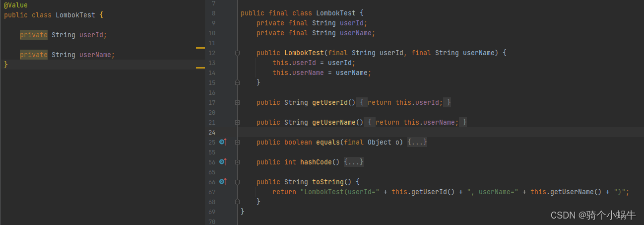Expand the getUserId method fold toggle

(237, 102)
